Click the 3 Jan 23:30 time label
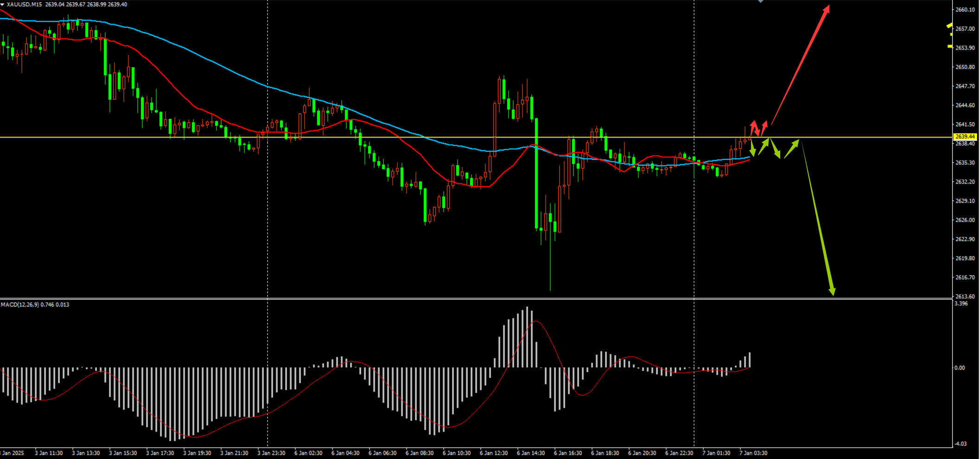Screen dimensions: 980x459 (x=271, y=453)
